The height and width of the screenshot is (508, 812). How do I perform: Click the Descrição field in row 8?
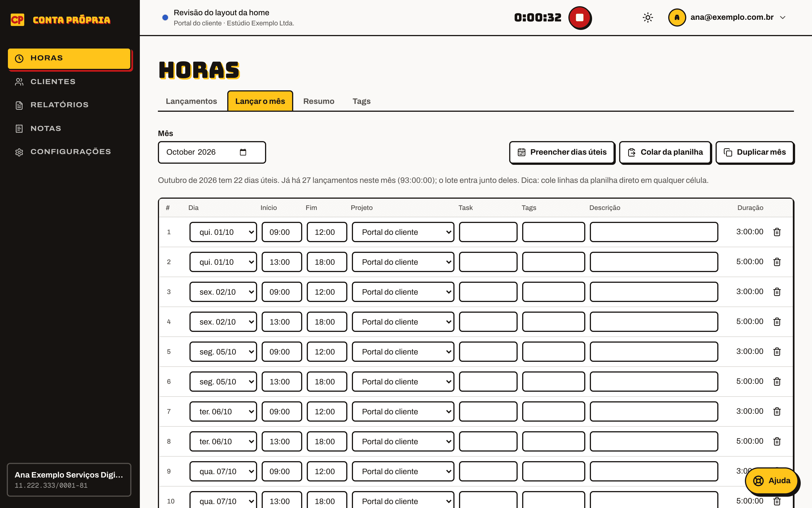pos(654,441)
